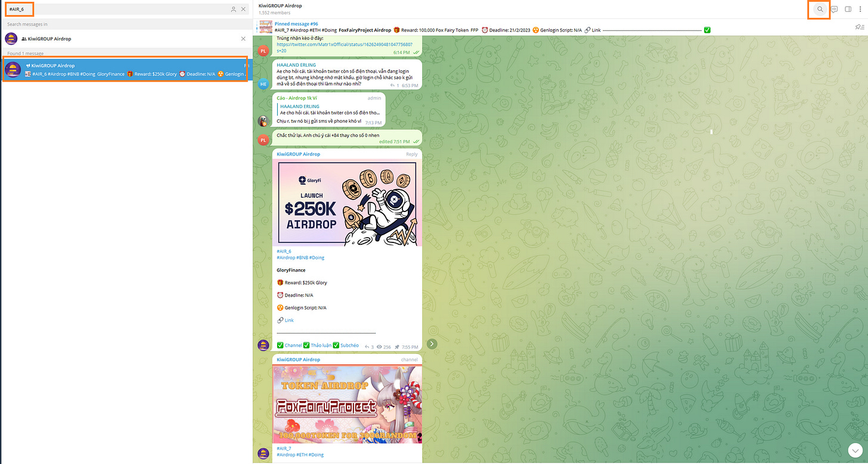Open the #AIR_6 search result message

coord(125,69)
